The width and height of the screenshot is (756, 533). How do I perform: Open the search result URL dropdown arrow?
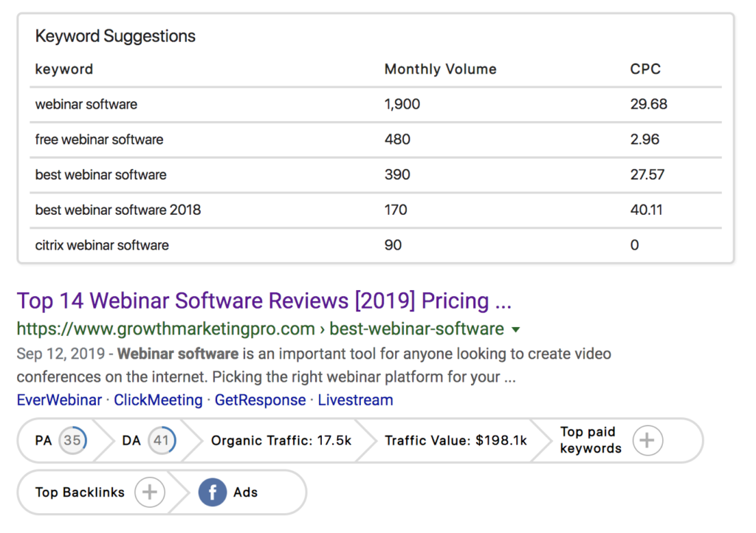point(516,330)
